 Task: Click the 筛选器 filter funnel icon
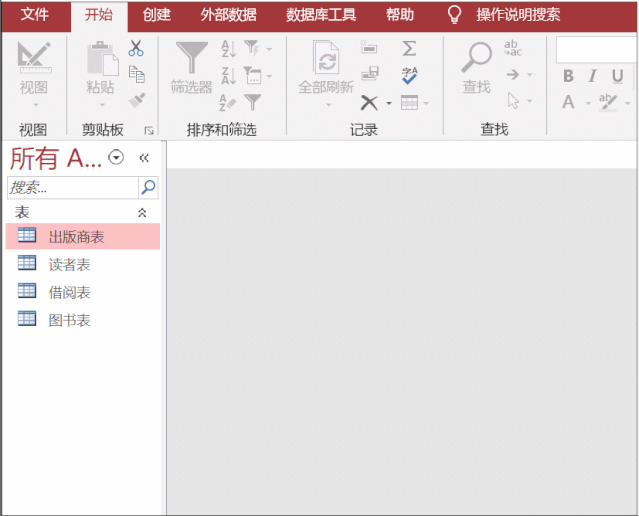coord(191,58)
